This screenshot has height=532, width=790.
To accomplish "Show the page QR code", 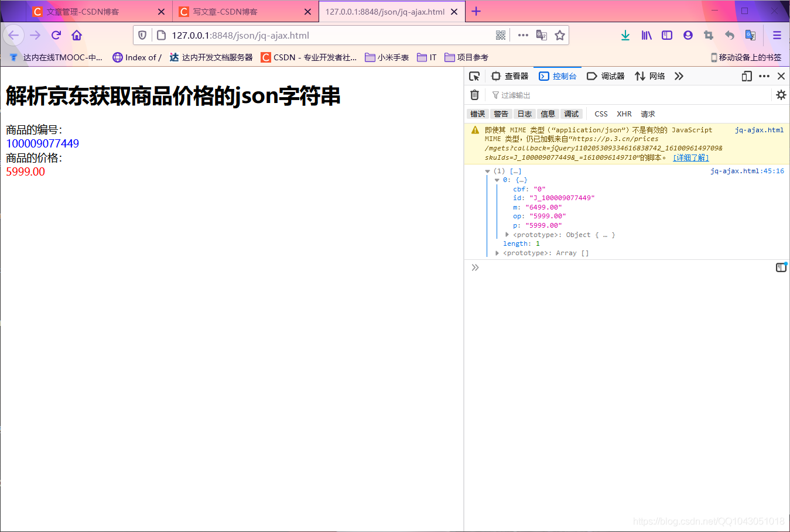I will tap(501, 35).
